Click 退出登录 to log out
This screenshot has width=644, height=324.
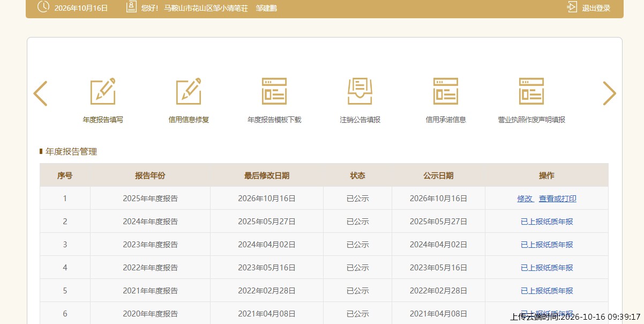pos(596,8)
